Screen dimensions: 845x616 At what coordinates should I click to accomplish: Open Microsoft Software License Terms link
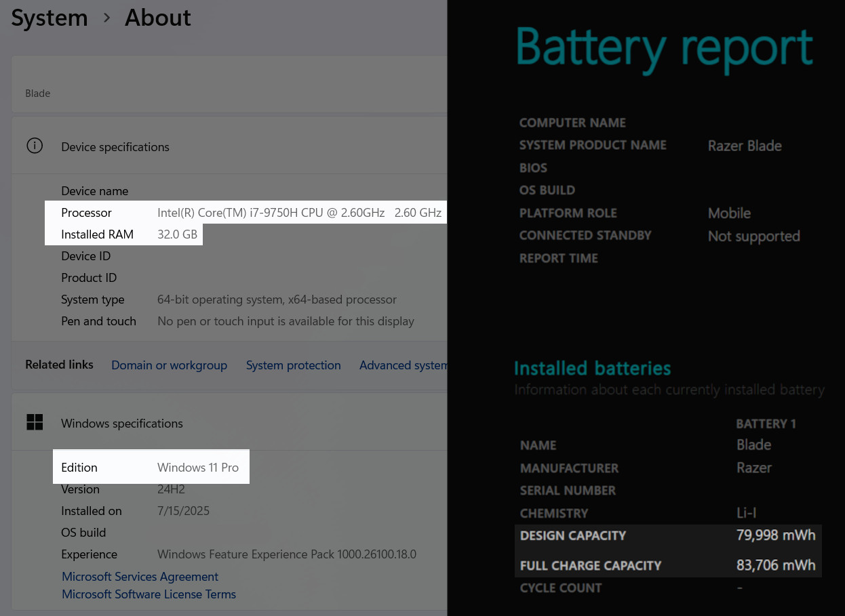149,594
